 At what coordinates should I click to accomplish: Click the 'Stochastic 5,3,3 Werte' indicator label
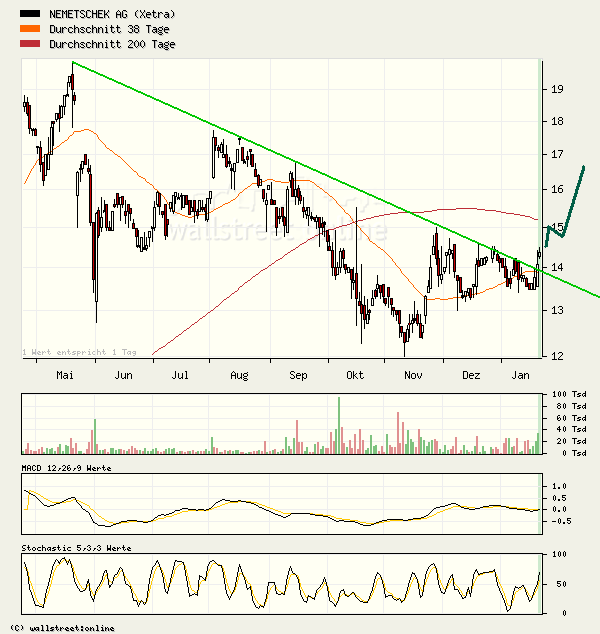click(76, 548)
